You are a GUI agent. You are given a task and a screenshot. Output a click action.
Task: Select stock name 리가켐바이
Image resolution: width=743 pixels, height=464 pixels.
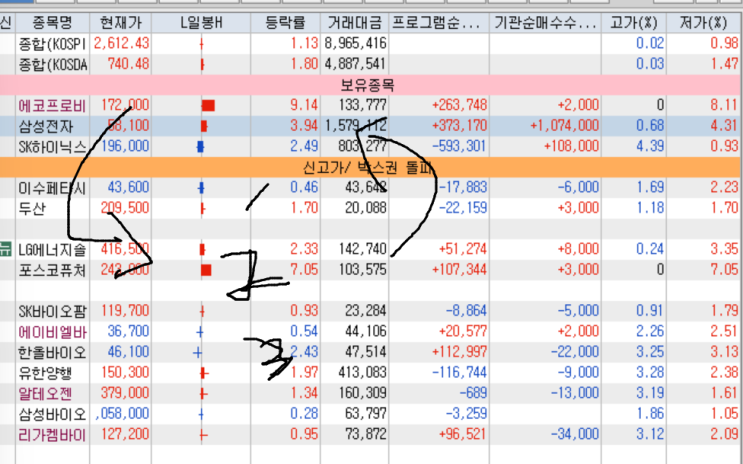(x=52, y=436)
